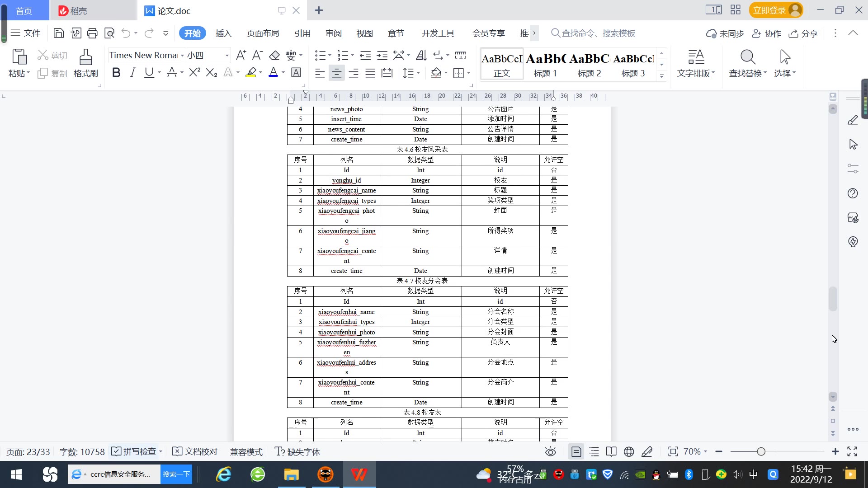The width and height of the screenshot is (868, 488).
Task: Toggle Bold formatting
Action: pyautogui.click(x=116, y=72)
